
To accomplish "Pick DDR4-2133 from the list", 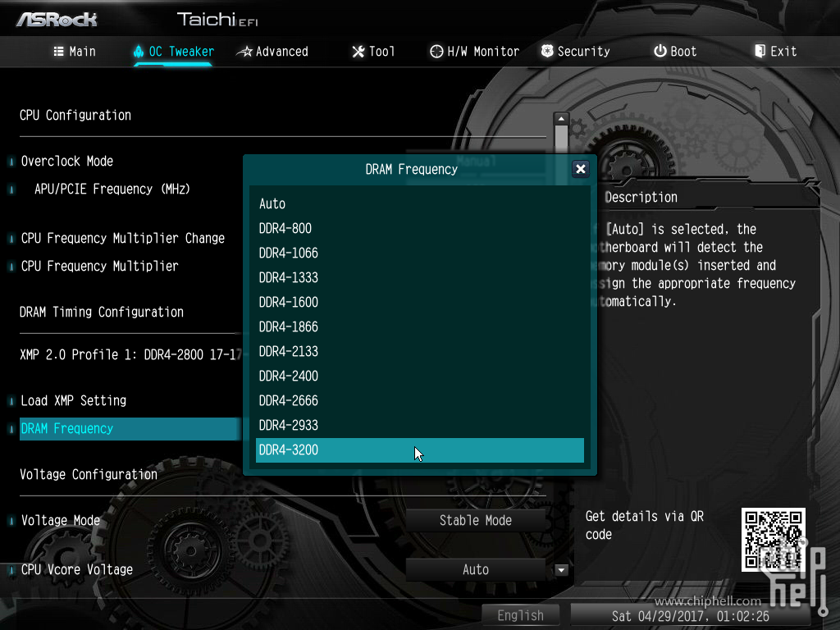I will click(x=420, y=351).
